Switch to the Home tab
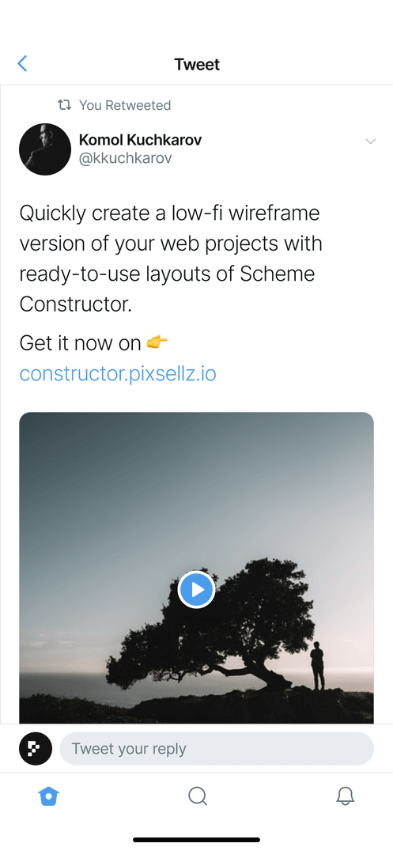This screenshot has height=852, width=393. click(49, 796)
